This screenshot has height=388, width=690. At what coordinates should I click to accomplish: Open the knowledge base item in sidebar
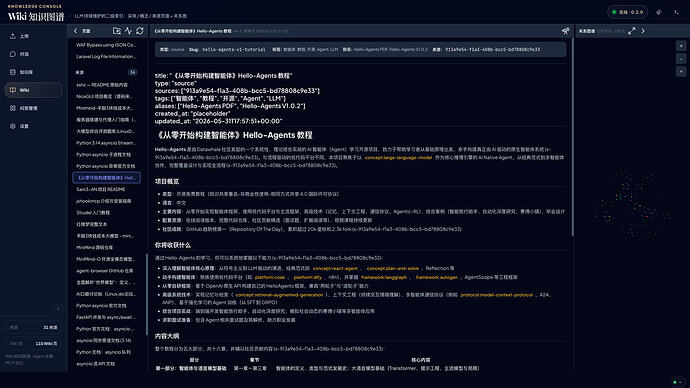click(x=33, y=72)
